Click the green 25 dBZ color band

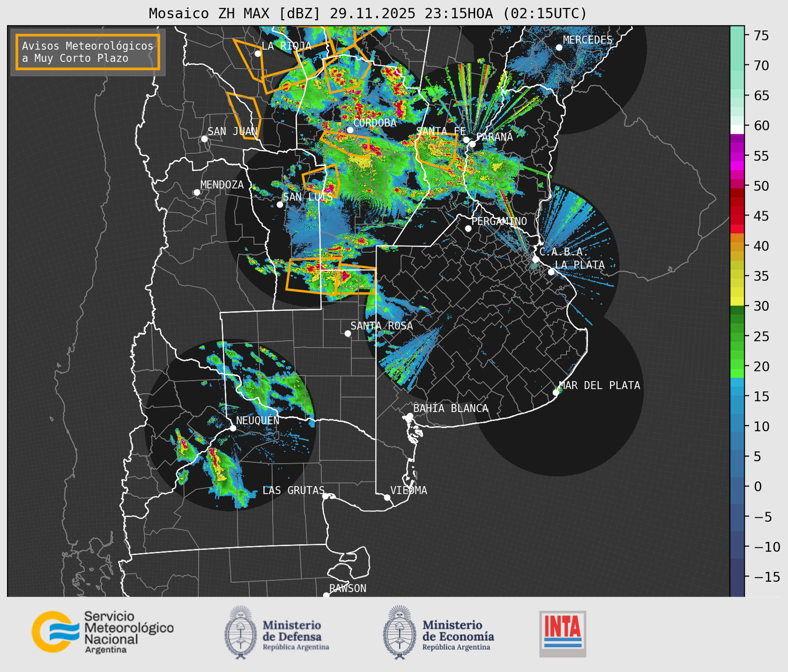(x=737, y=336)
